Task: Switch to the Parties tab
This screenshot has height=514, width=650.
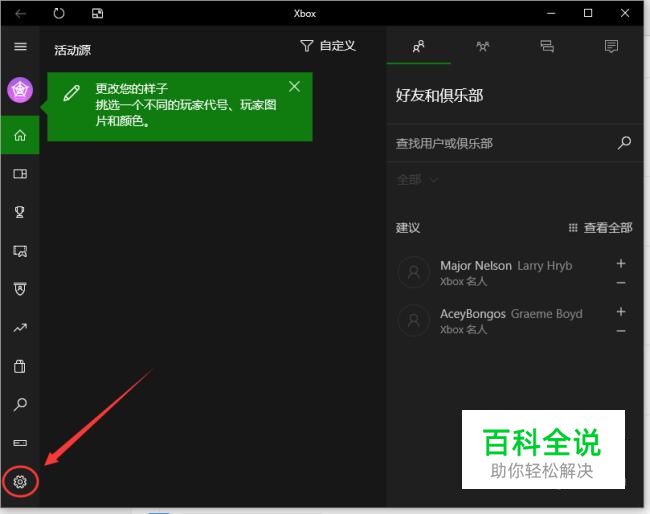Action: coord(483,46)
